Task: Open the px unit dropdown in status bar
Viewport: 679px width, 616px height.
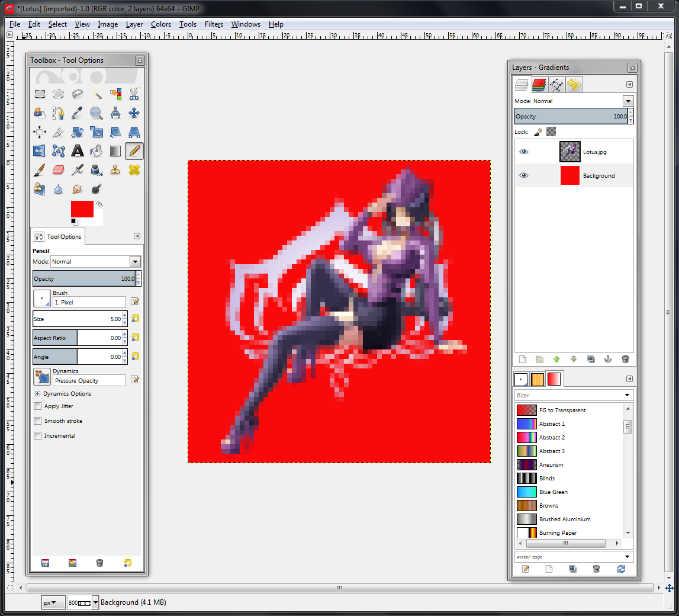Action: (x=53, y=602)
